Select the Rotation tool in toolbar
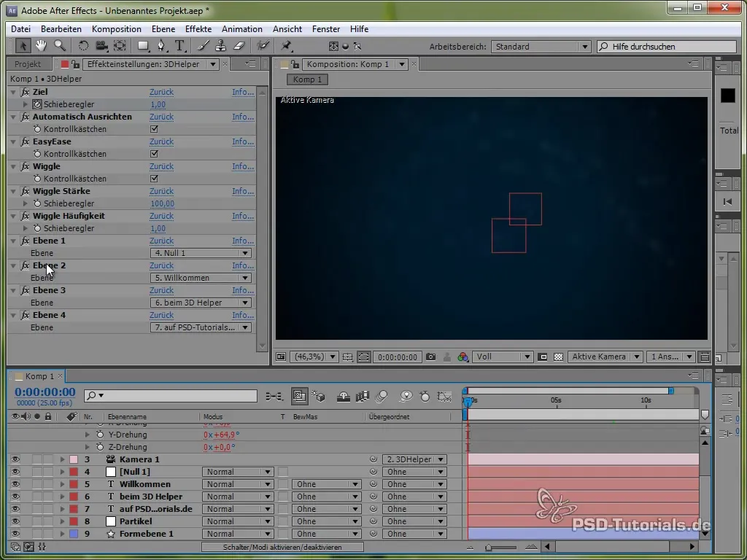 point(83,46)
